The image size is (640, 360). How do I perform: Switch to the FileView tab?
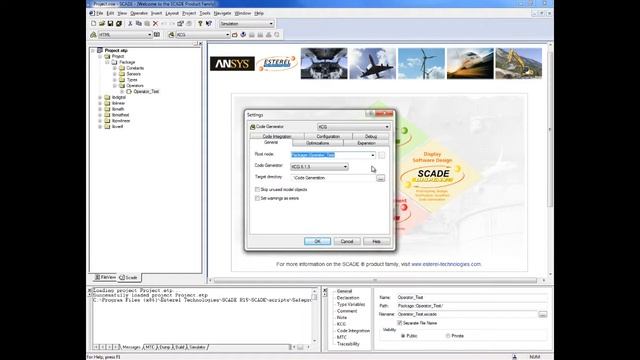[105, 277]
